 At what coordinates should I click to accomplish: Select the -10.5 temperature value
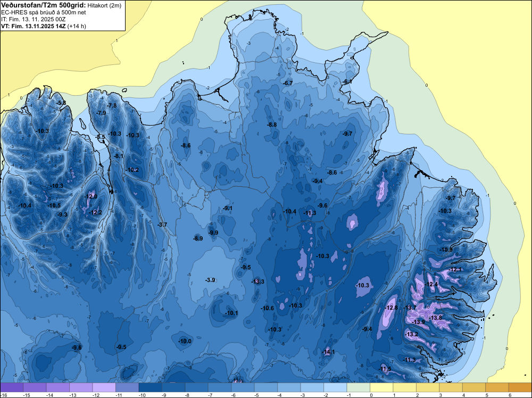coord(54,206)
